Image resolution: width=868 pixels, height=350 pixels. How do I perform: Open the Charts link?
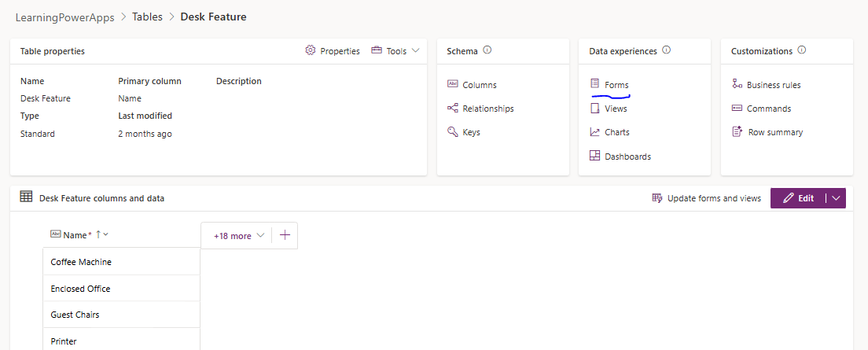coord(616,132)
